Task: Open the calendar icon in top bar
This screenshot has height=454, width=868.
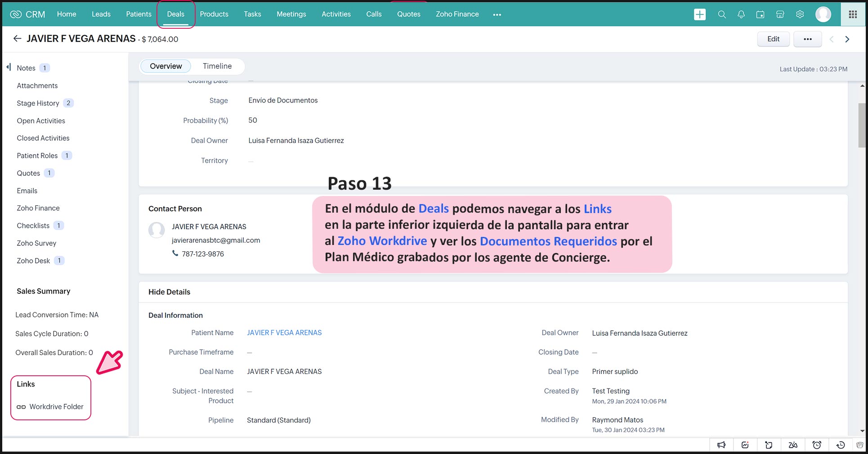Action: (760, 14)
